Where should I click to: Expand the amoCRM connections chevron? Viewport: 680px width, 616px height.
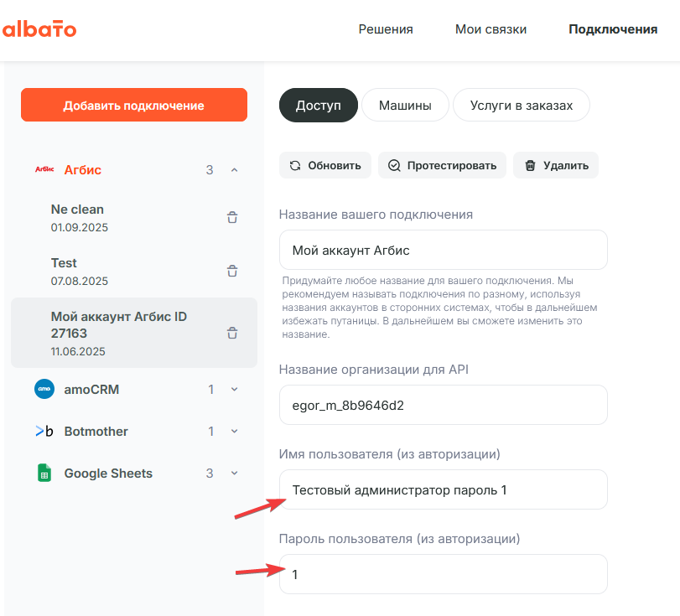point(234,389)
